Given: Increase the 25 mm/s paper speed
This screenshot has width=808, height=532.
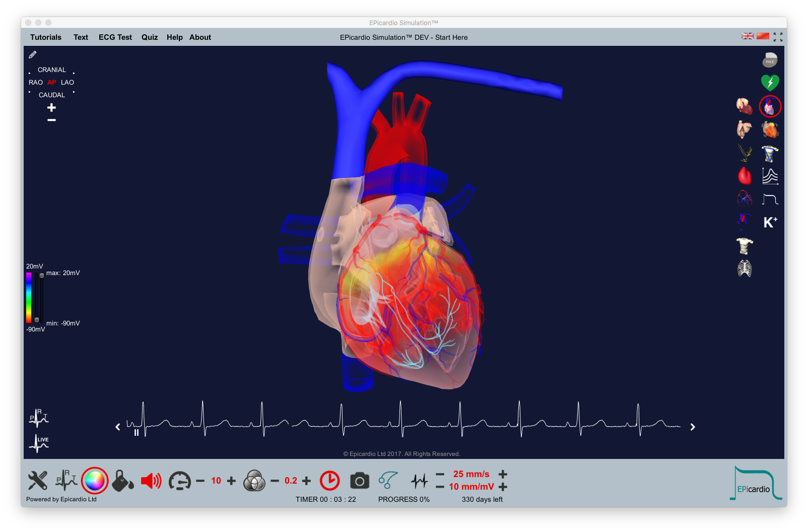Looking at the screenshot, I should pos(503,474).
